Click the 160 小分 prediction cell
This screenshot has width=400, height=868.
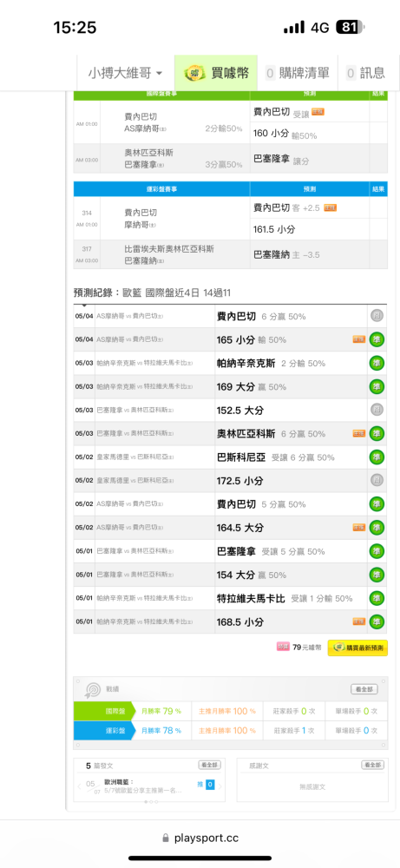point(309,133)
